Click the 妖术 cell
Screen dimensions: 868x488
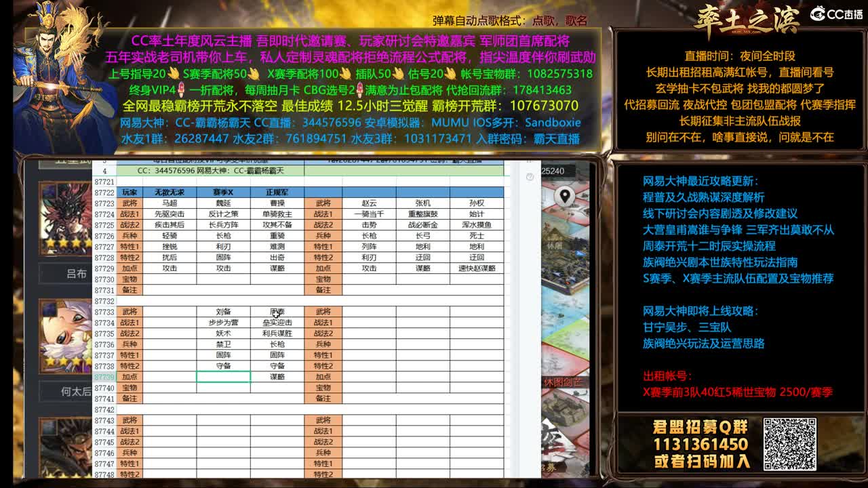tap(223, 333)
